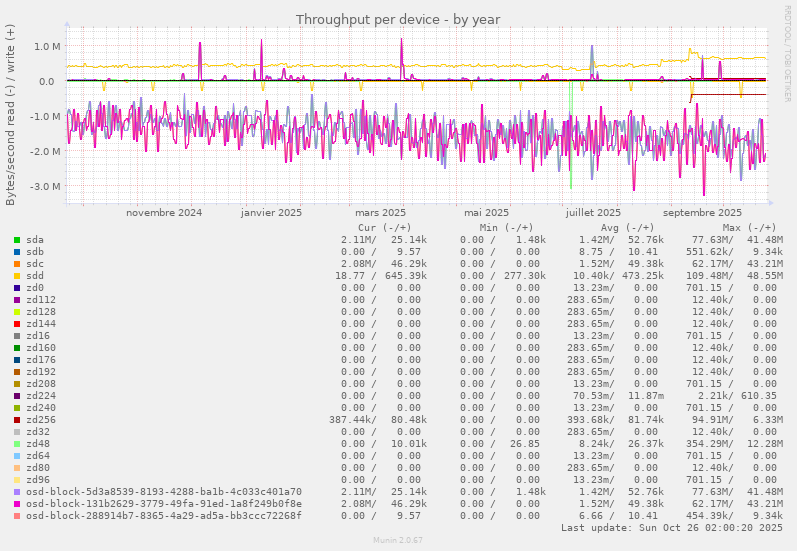Click the 'mars 2025' axis label
The image size is (797, 551).
[x=380, y=213]
